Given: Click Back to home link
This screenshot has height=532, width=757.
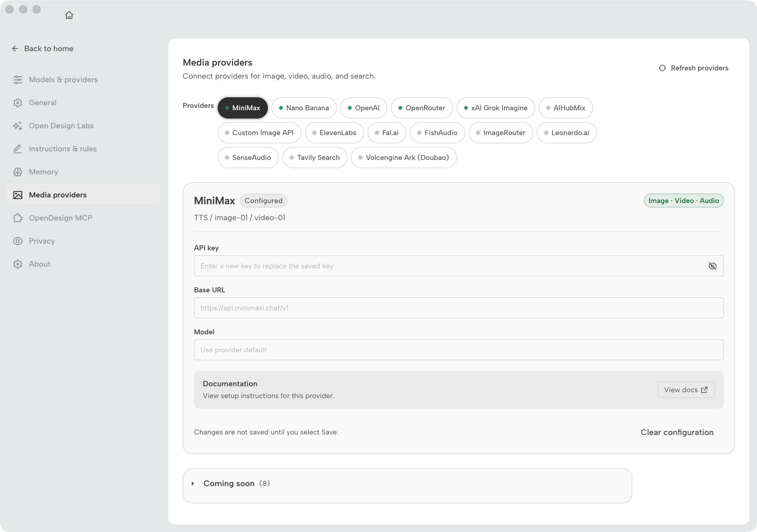Looking at the screenshot, I should click(43, 48).
